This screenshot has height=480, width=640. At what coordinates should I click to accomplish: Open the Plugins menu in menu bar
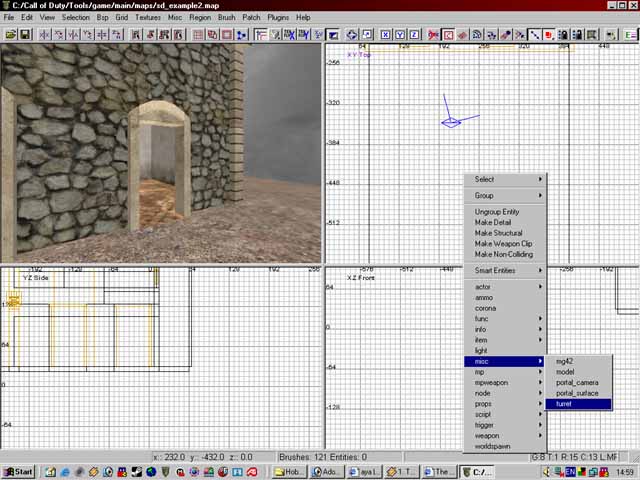(278, 17)
